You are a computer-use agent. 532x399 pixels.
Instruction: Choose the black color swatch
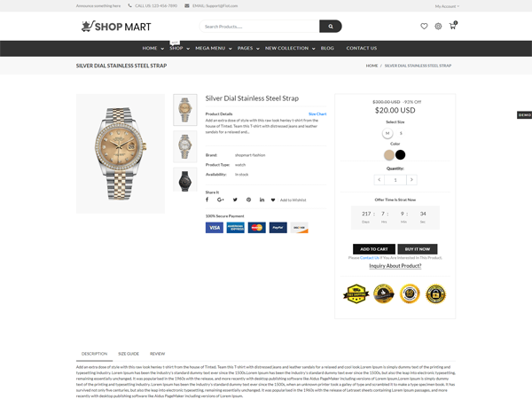point(401,154)
